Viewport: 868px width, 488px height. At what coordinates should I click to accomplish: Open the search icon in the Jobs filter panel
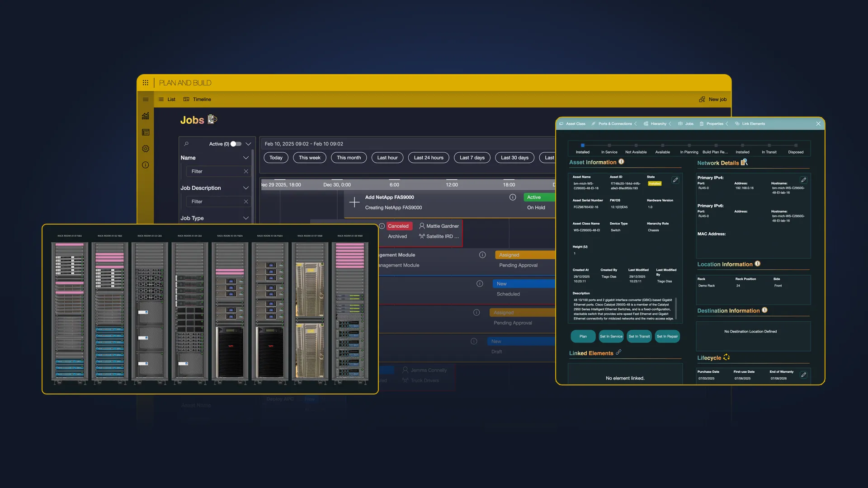coord(186,144)
